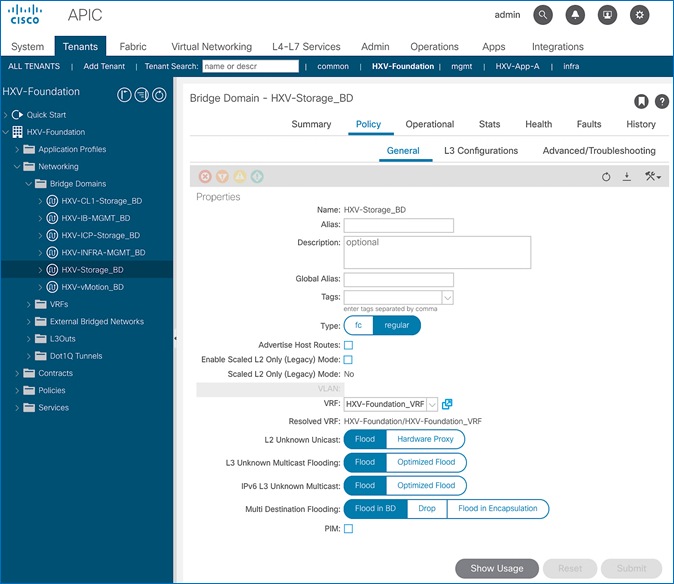
Task: Switch to the Operational tab
Action: pos(429,124)
